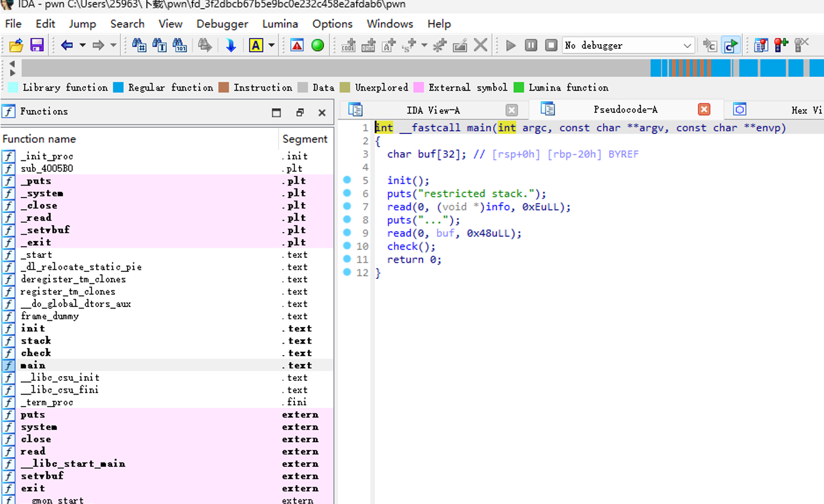The height and width of the screenshot is (504, 824).
Task: Pause the process with the pause button
Action: [x=531, y=45]
